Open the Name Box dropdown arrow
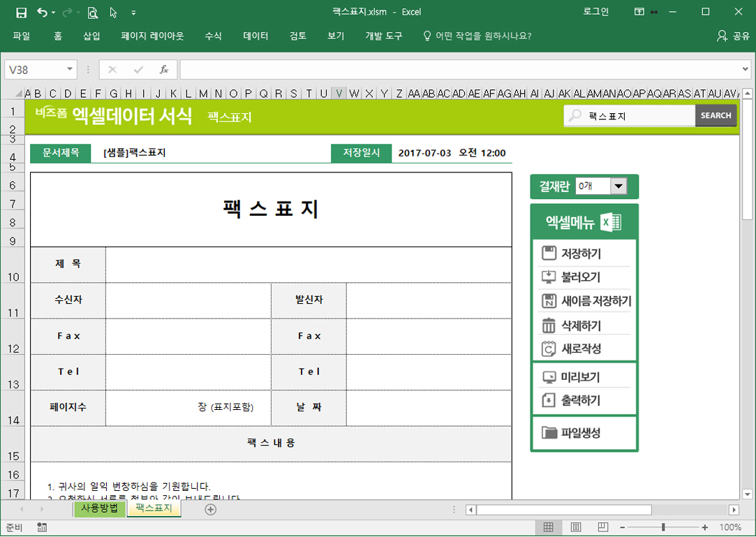This screenshot has height=537, width=756. click(x=70, y=69)
